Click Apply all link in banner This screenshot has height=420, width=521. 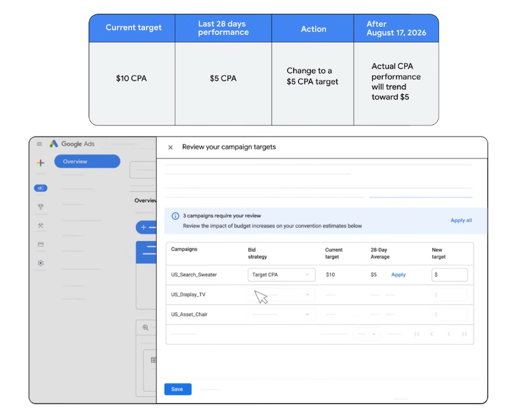(x=461, y=220)
